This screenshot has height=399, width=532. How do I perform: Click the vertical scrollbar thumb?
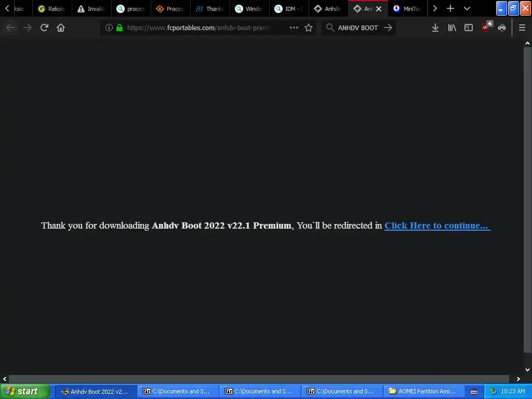528,200
